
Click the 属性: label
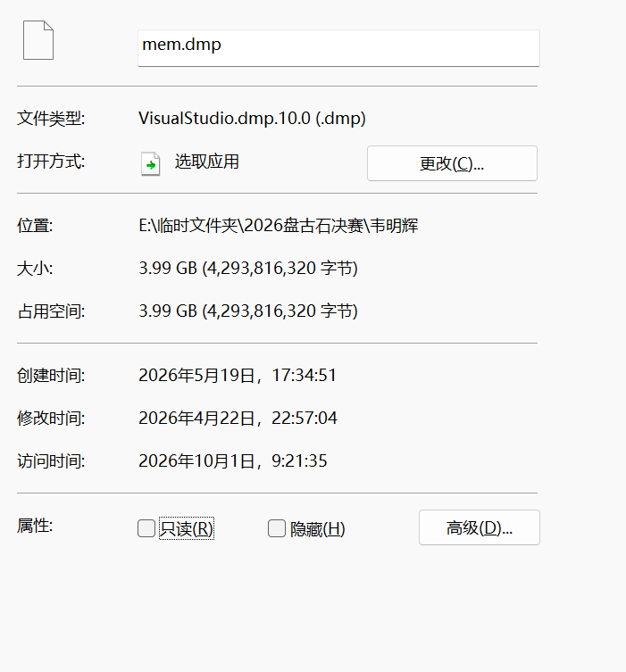pyautogui.click(x=35, y=526)
